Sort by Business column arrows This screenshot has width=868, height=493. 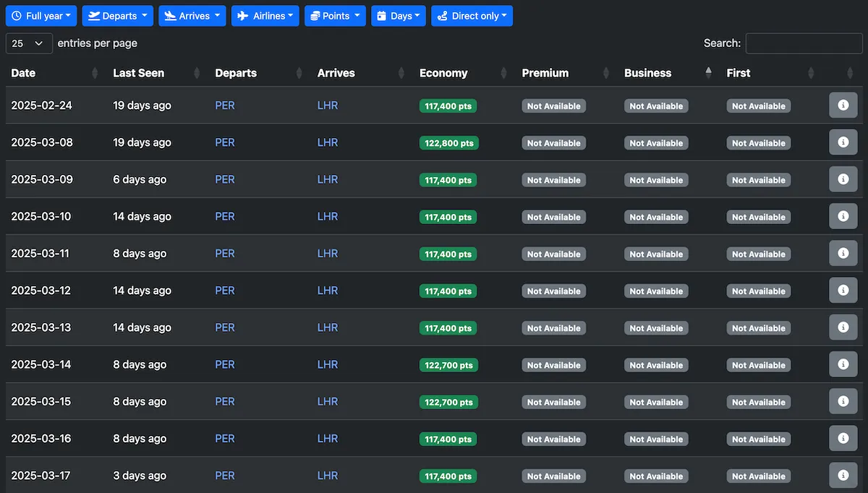coord(708,73)
